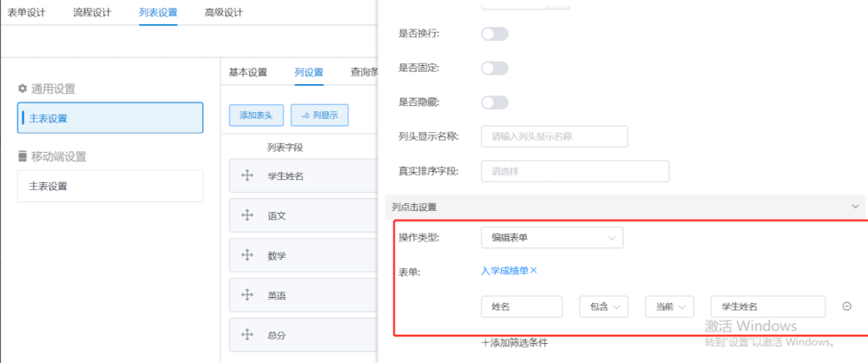Toggle the 是否换行 switch

click(x=494, y=34)
